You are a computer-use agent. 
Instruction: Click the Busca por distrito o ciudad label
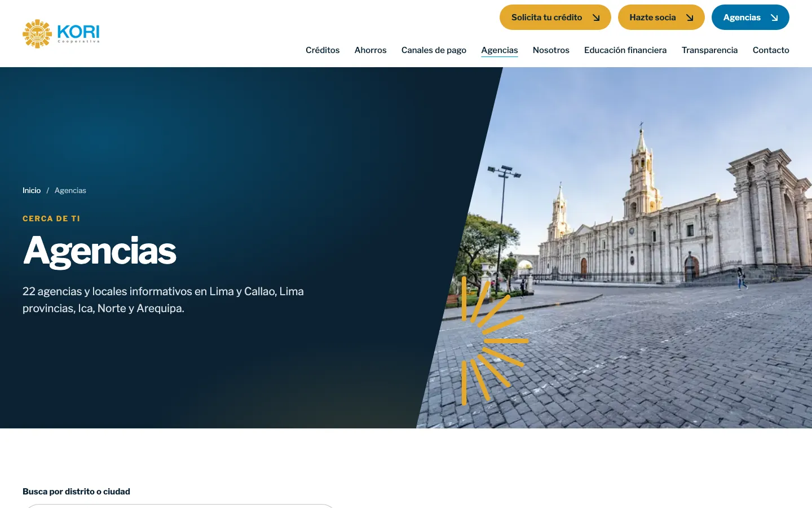(x=76, y=492)
